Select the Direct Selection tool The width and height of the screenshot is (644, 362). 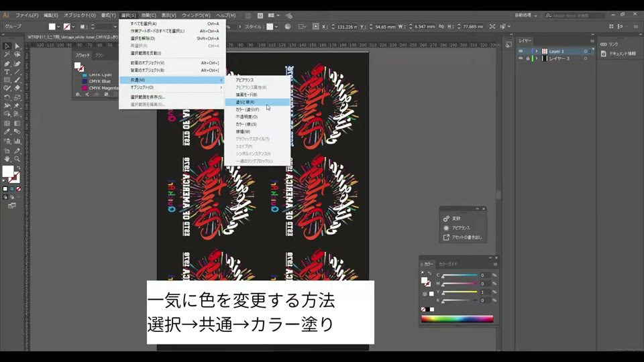click(x=17, y=46)
